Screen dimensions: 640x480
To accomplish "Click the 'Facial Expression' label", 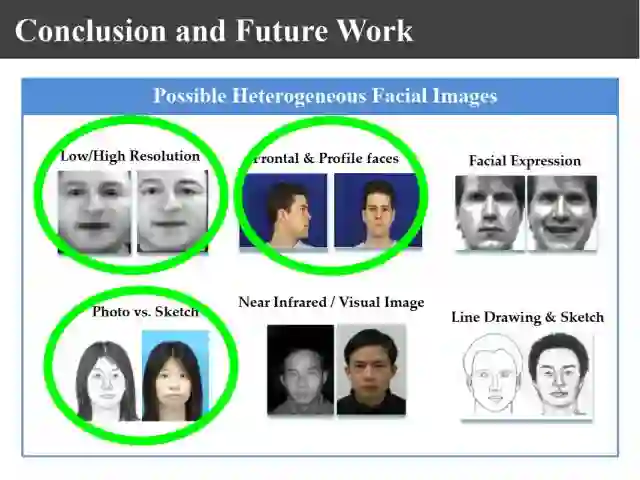I will pyautogui.click(x=525, y=160).
